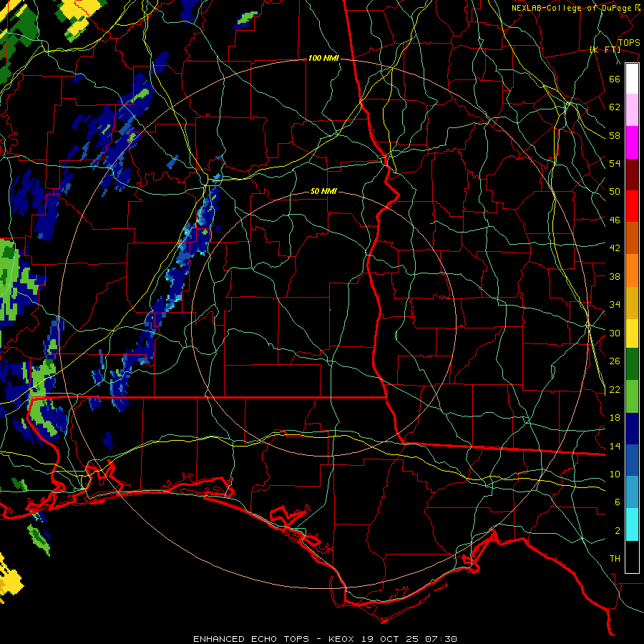Click the black TH swatch in the legend
This screenshot has width=644, height=644.
pos(632,557)
